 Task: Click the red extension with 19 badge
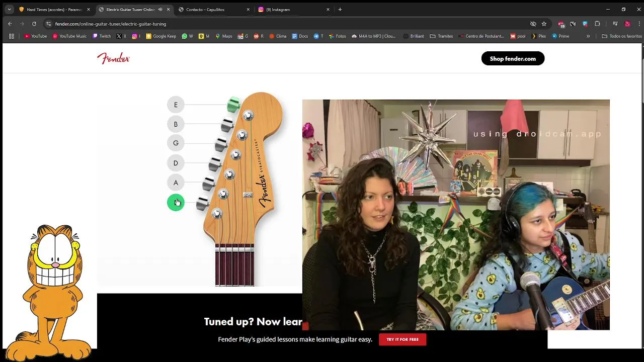[x=561, y=24]
